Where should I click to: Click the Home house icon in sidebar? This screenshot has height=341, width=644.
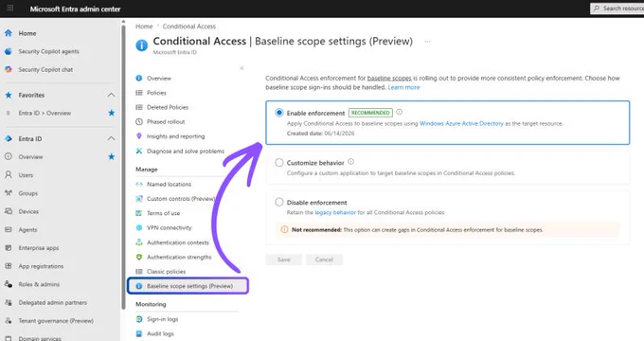tap(9, 33)
